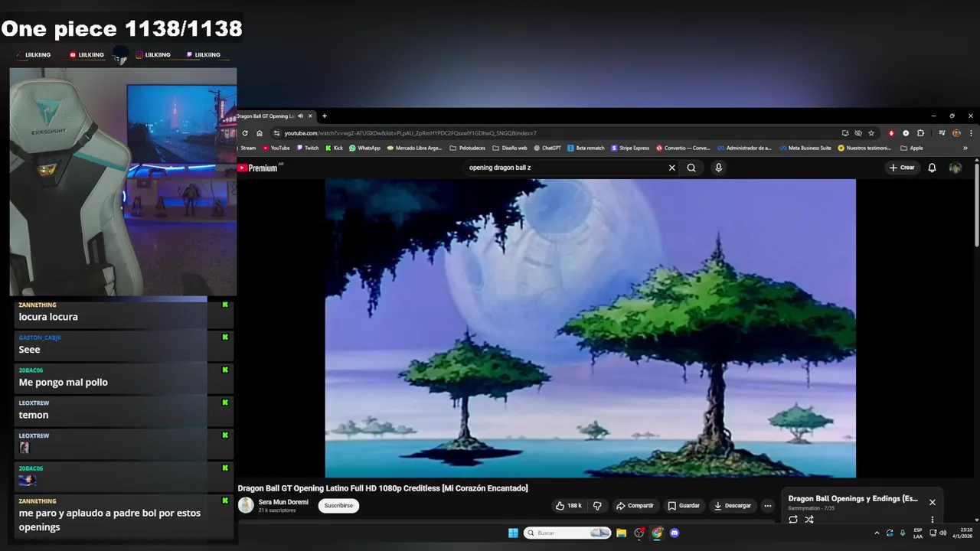Image resolution: width=980 pixels, height=551 pixels.
Task: Open the Apple bookmark folder
Action: [x=911, y=148]
